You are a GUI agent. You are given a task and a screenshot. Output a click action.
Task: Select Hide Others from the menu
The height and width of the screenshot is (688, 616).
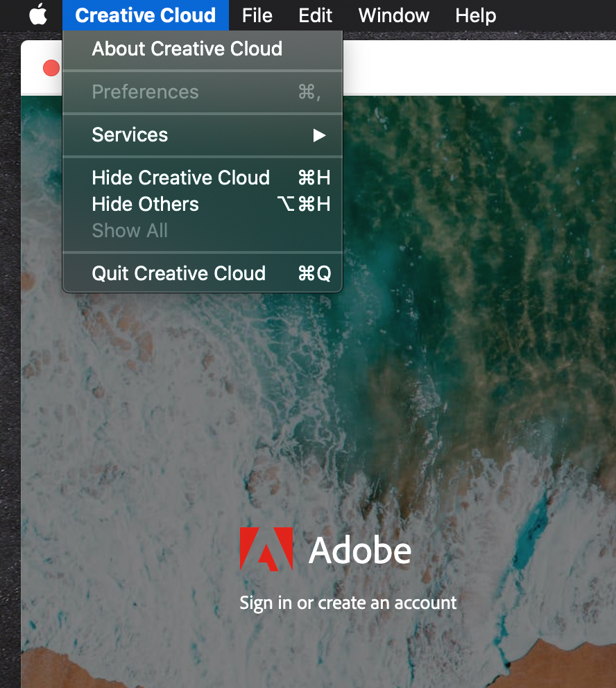[x=145, y=205]
